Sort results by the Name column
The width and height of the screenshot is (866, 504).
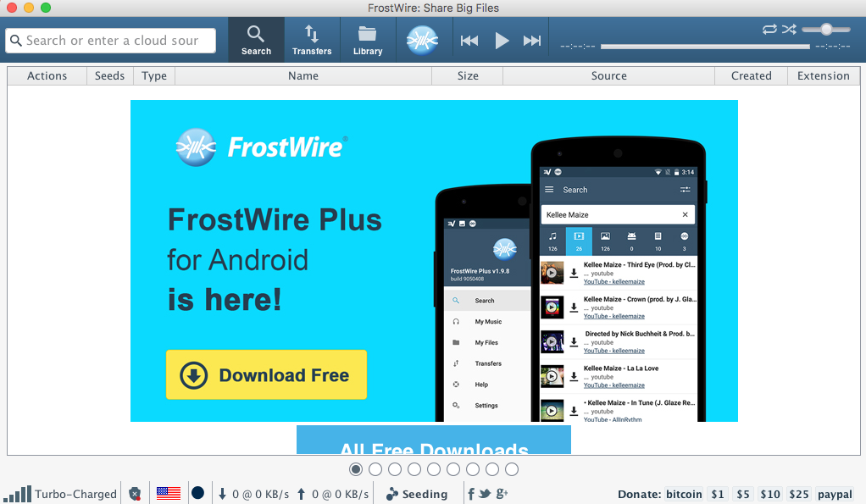303,75
